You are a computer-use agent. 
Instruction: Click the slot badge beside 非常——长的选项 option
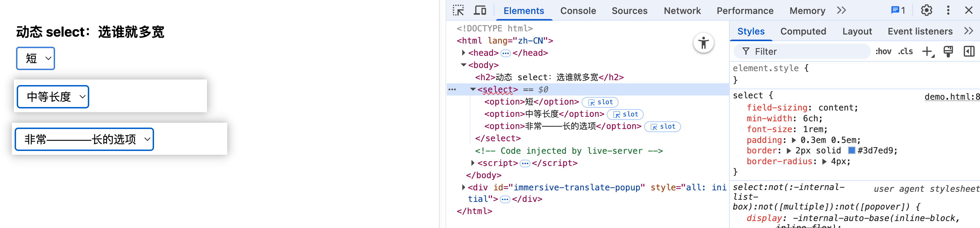pyautogui.click(x=663, y=126)
